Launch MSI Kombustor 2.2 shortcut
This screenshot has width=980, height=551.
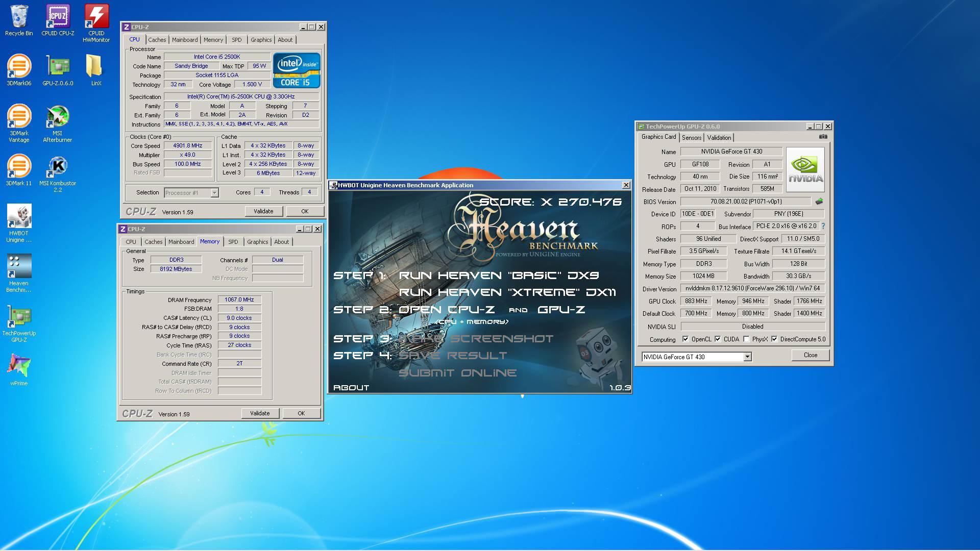pos(58,173)
